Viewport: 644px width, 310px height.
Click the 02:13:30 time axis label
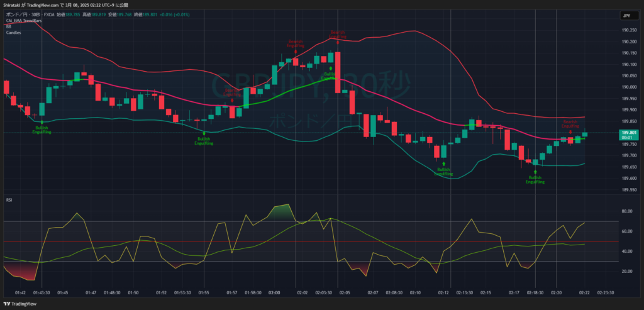point(465,293)
